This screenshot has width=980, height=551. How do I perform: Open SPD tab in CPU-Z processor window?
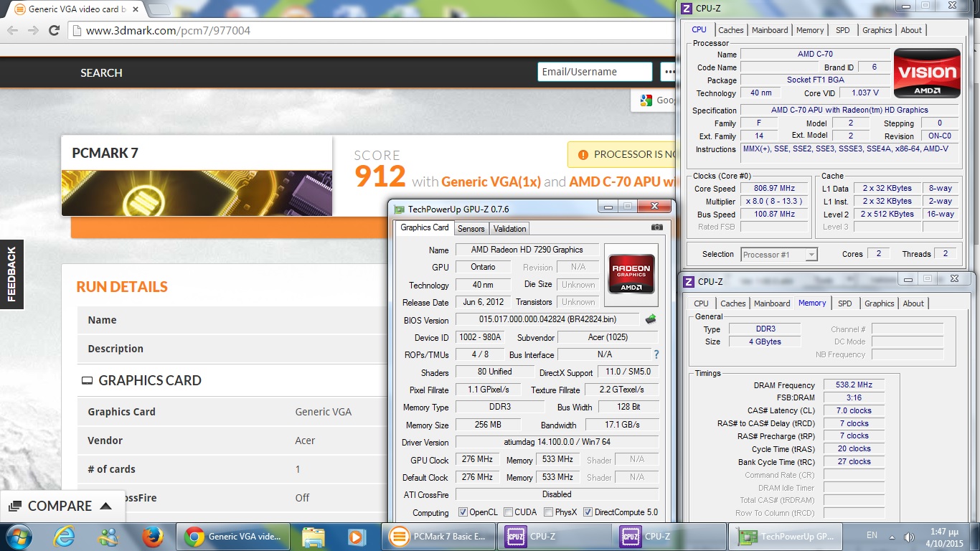tap(843, 30)
